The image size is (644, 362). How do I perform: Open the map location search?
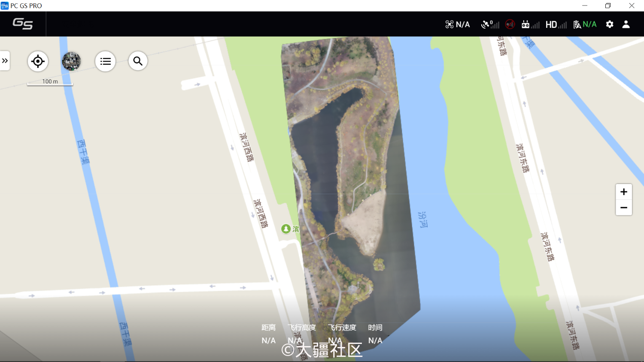click(x=138, y=61)
